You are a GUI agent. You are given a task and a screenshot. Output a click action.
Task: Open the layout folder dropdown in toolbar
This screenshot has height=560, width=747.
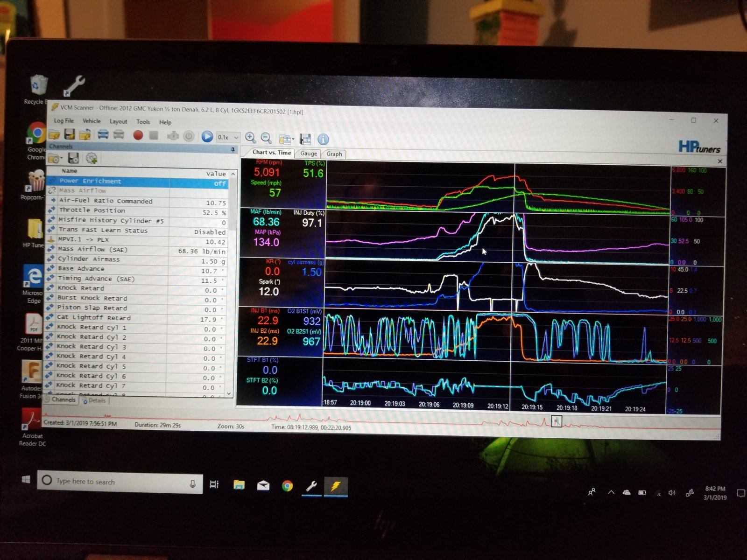286,139
